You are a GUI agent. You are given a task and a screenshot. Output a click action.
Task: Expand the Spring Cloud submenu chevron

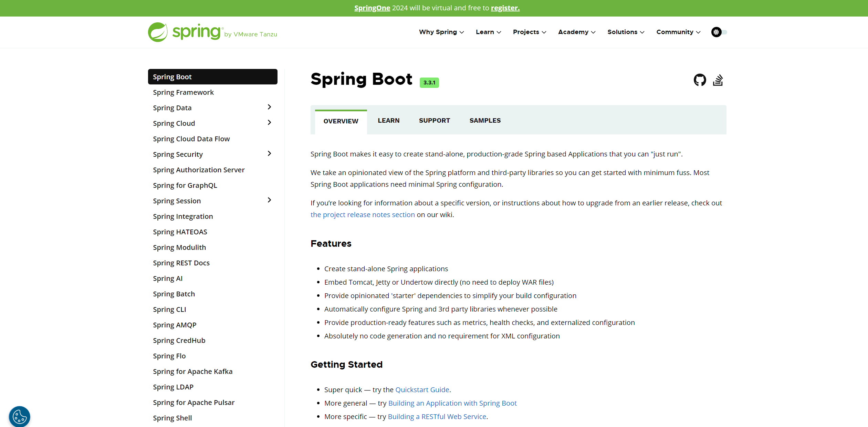[269, 123]
